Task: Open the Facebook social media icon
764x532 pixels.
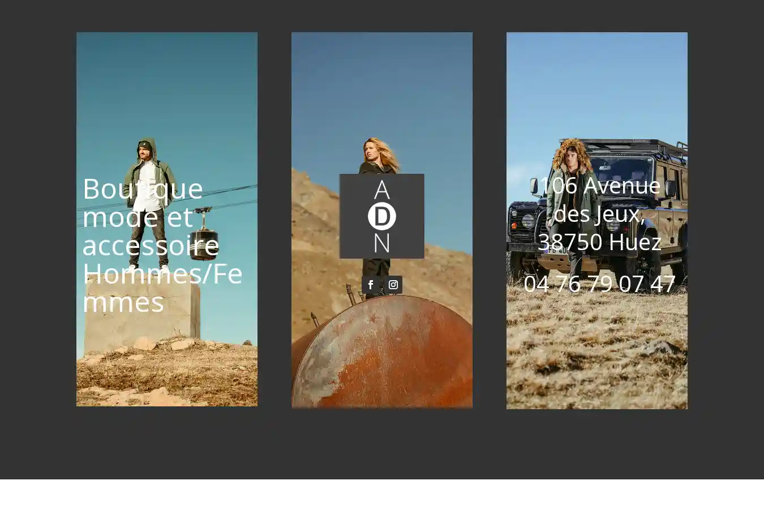Action: pos(371,285)
